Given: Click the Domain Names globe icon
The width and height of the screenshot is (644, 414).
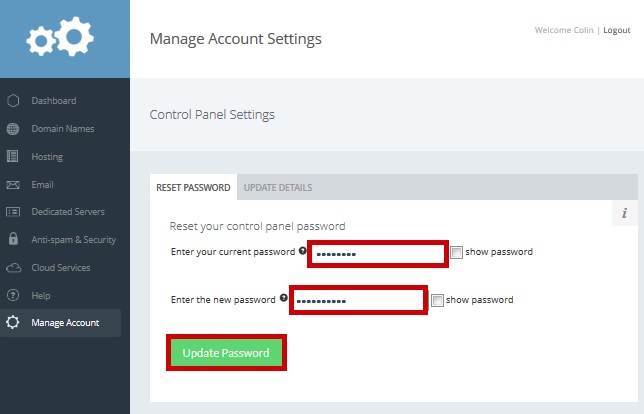Looking at the screenshot, I should pyautogui.click(x=13, y=129).
